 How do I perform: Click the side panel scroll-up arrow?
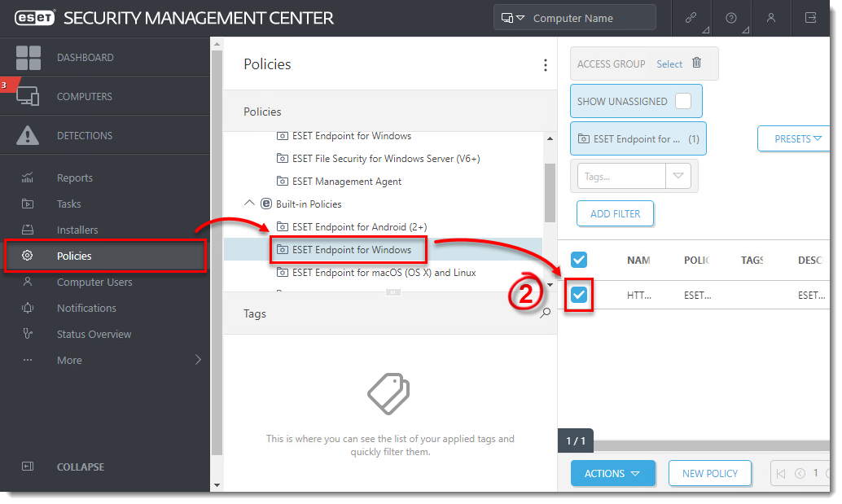point(217,44)
